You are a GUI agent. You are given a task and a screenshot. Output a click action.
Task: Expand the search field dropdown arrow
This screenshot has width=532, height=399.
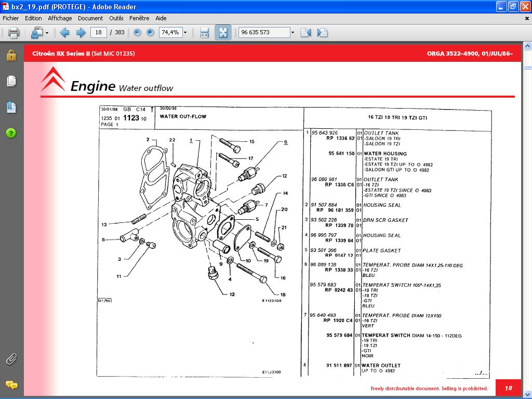(x=292, y=33)
